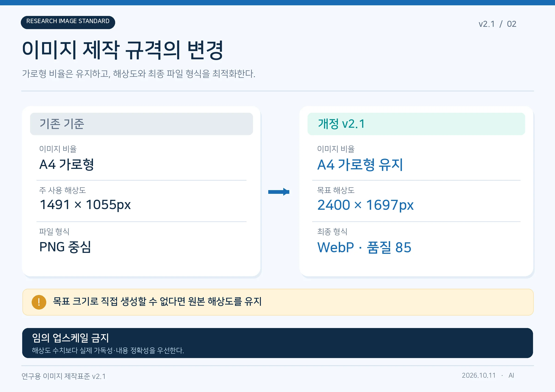Click the page indicator v2.1 / 02
The height and width of the screenshot is (392, 555).
click(497, 24)
